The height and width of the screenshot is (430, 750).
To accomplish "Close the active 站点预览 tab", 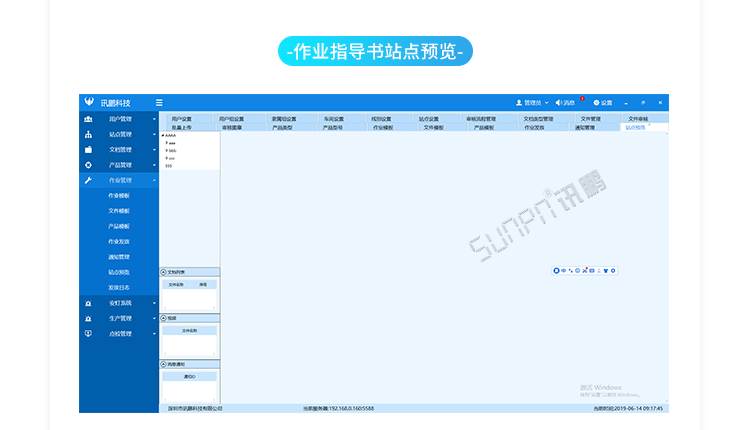I will point(650,125).
